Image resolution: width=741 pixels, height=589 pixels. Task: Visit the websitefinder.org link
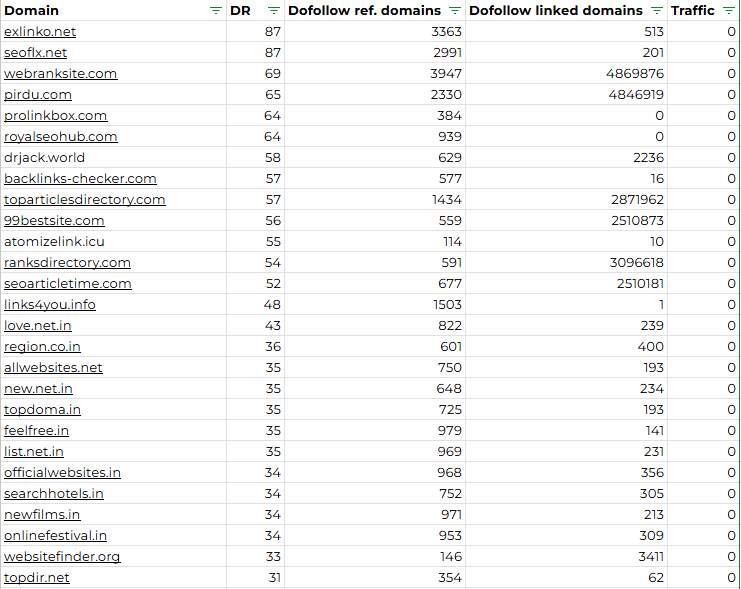(62, 556)
